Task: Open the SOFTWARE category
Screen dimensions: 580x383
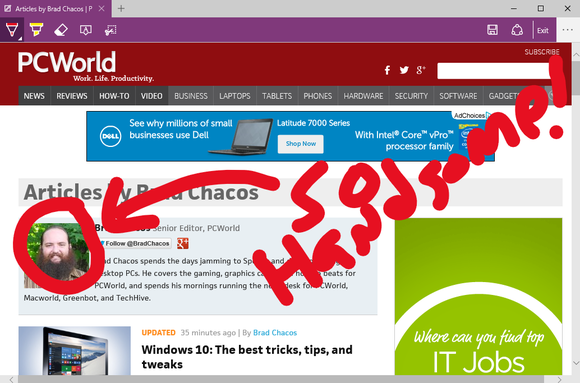Action: pyautogui.click(x=458, y=96)
